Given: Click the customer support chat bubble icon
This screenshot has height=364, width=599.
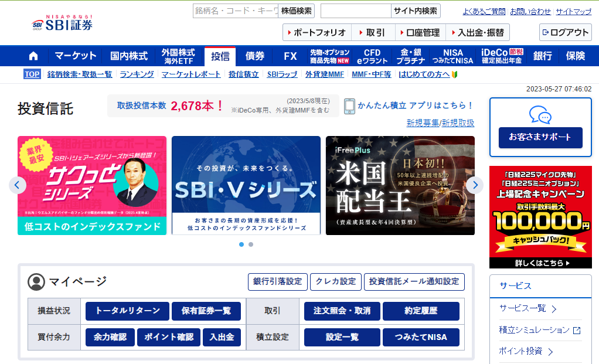Looking at the screenshot, I should pyautogui.click(x=540, y=115).
